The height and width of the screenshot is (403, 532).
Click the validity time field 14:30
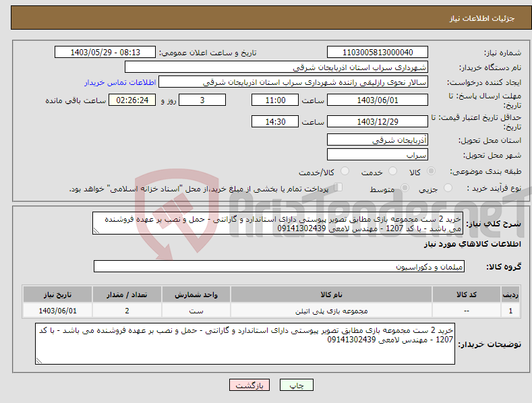275,121
